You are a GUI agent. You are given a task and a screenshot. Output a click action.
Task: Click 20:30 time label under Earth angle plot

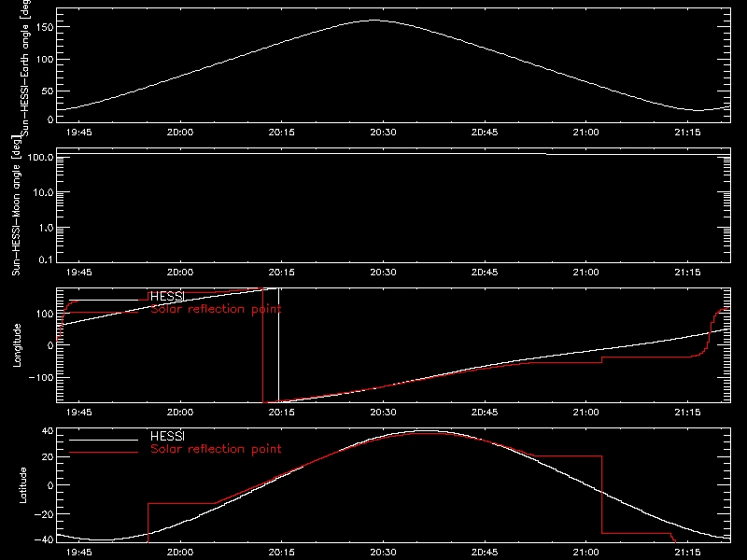tap(383, 133)
